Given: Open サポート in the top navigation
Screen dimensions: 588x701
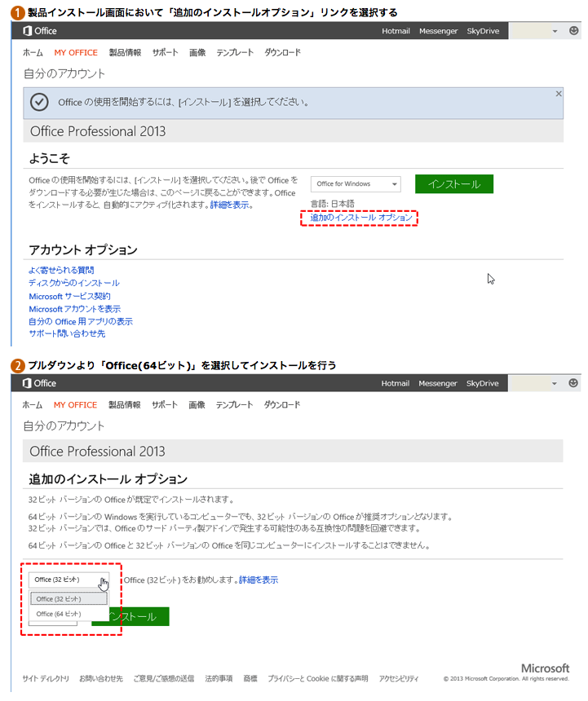Looking at the screenshot, I should pyautogui.click(x=165, y=53).
